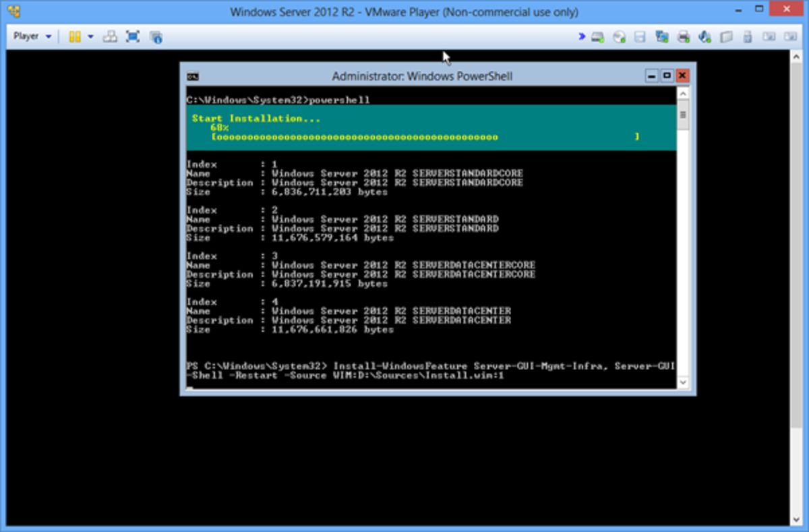This screenshot has height=532, width=809.
Task: Open the pause button dropdown arrow
Action: click(x=90, y=36)
